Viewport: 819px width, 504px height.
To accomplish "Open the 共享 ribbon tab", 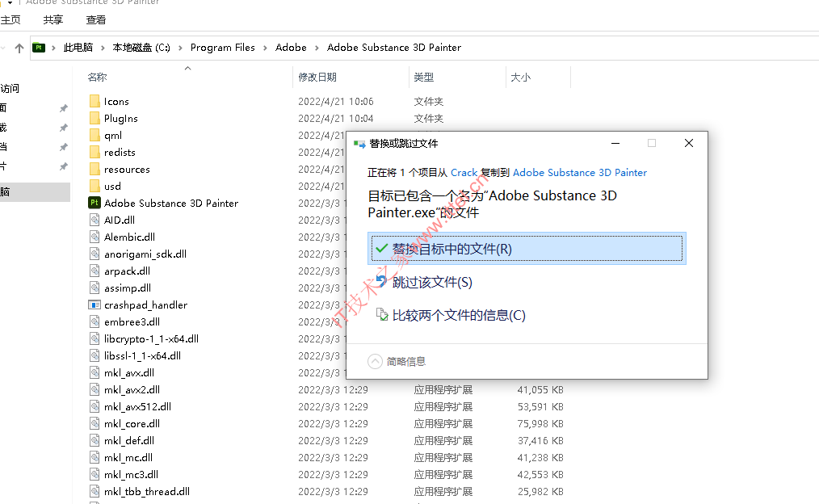I will click(x=52, y=20).
